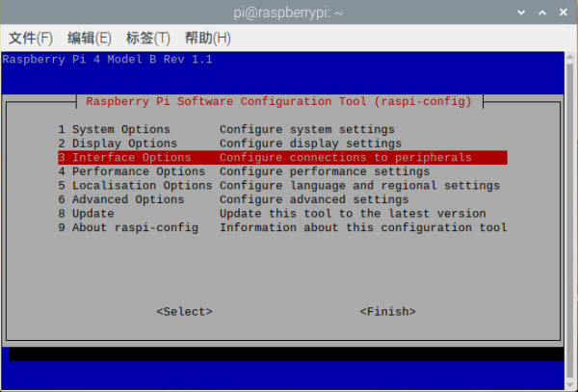Image resolution: width=578 pixels, height=392 pixels.
Task: Click 'Update this tool to the latest version'
Action: pyautogui.click(x=353, y=213)
